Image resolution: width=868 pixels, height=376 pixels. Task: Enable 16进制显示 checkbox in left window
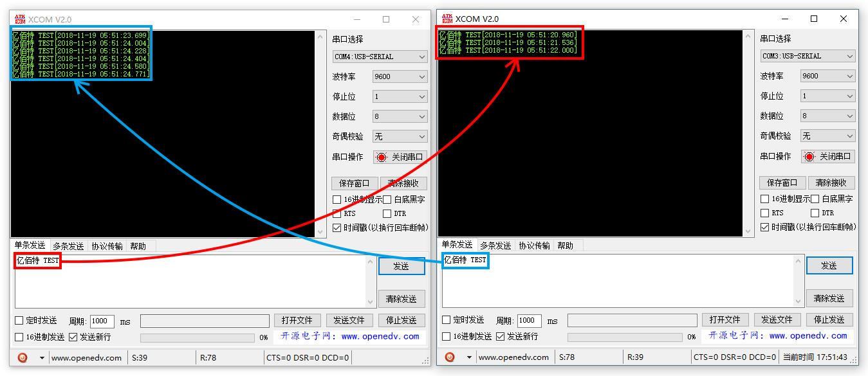pyautogui.click(x=337, y=199)
